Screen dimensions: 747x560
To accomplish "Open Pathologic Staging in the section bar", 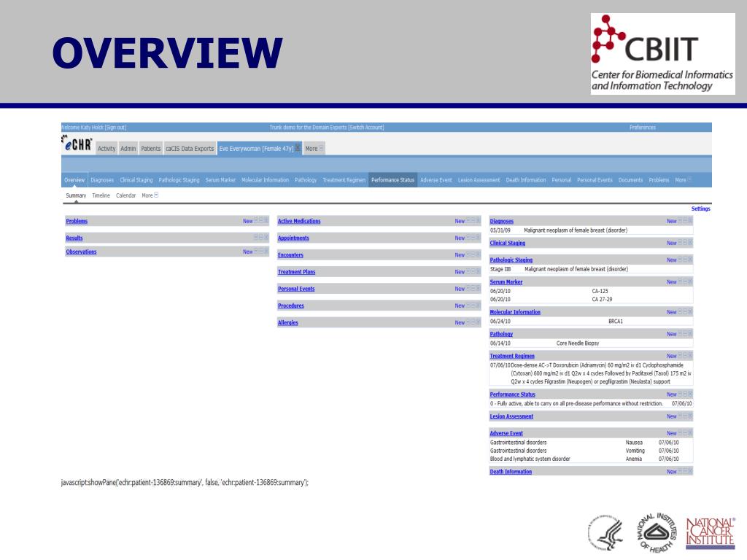I will coord(179,180).
